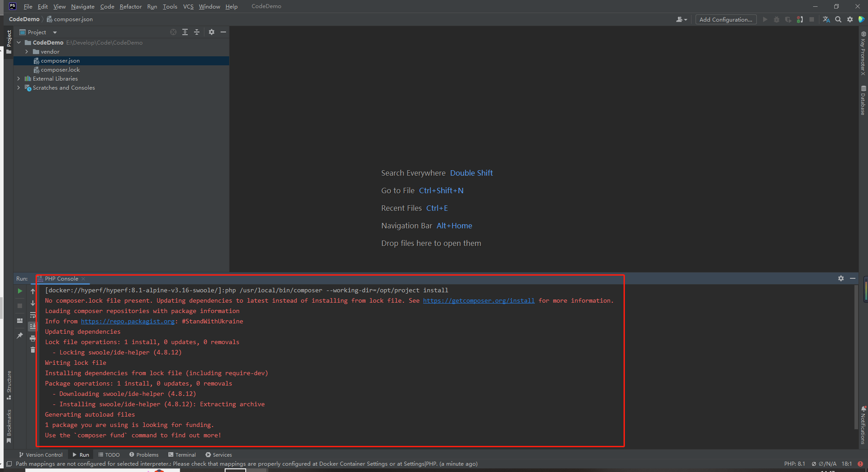This screenshot has height=472, width=868.
Task: Click CodeDemo breadcrumb in navigation bar
Action: [24, 19]
